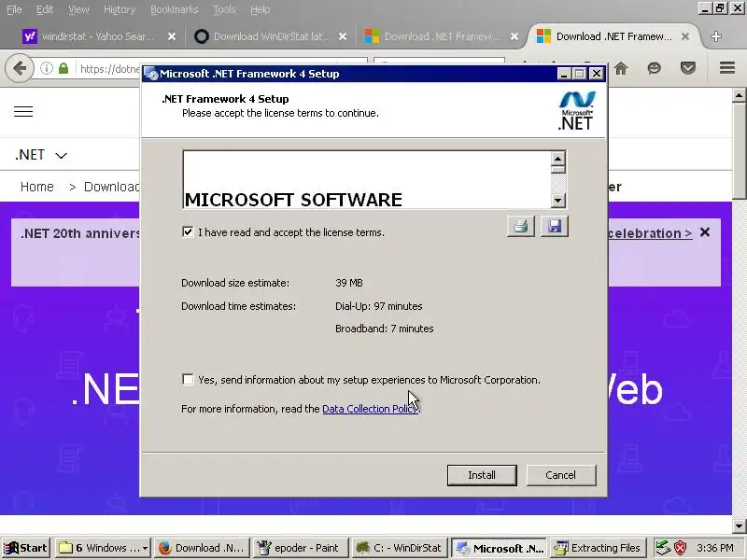The width and height of the screenshot is (747, 560).
Task: Open the Data Collection Policy link
Action: [x=370, y=409]
